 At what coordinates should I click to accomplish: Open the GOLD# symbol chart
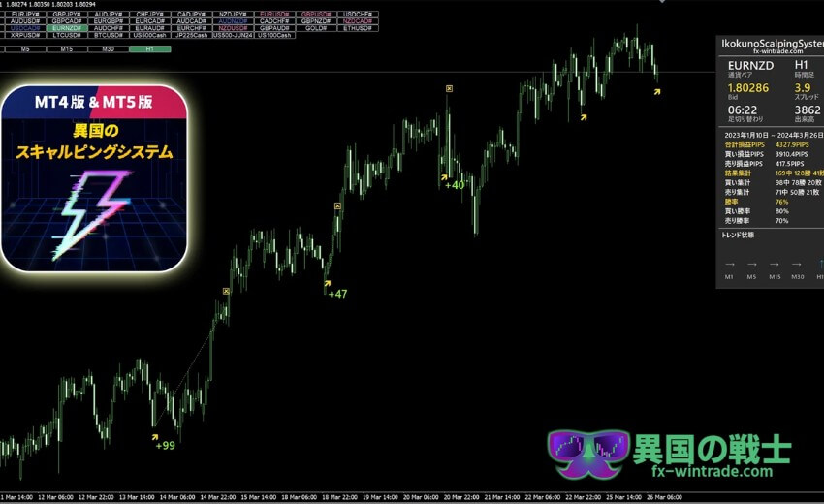coord(316,28)
